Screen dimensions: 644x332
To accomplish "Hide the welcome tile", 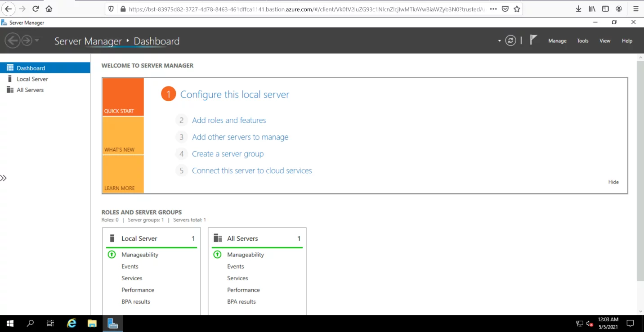I will (x=613, y=182).
